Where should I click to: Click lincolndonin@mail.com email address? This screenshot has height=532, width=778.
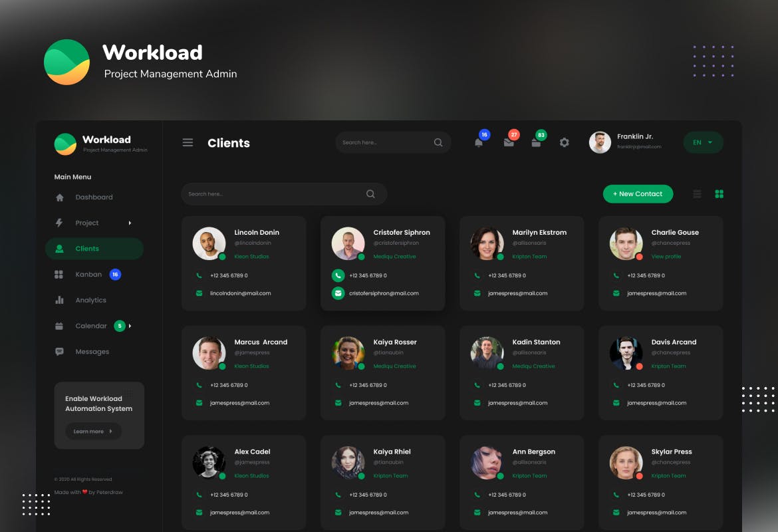(240, 293)
